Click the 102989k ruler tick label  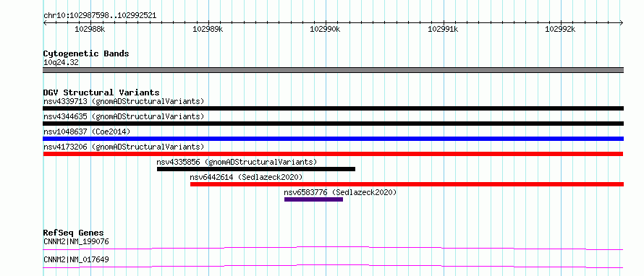click(x=208, y=29)
